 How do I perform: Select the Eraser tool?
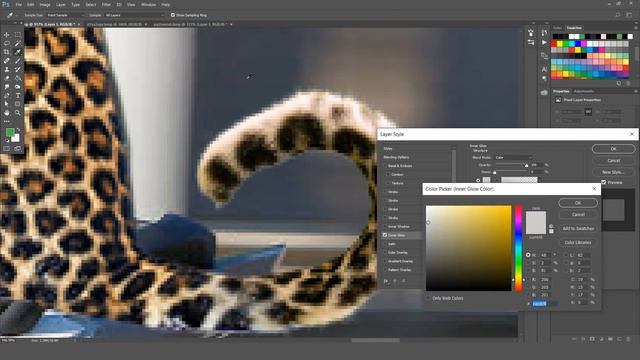pyautogui.click(x=7, y=78)
